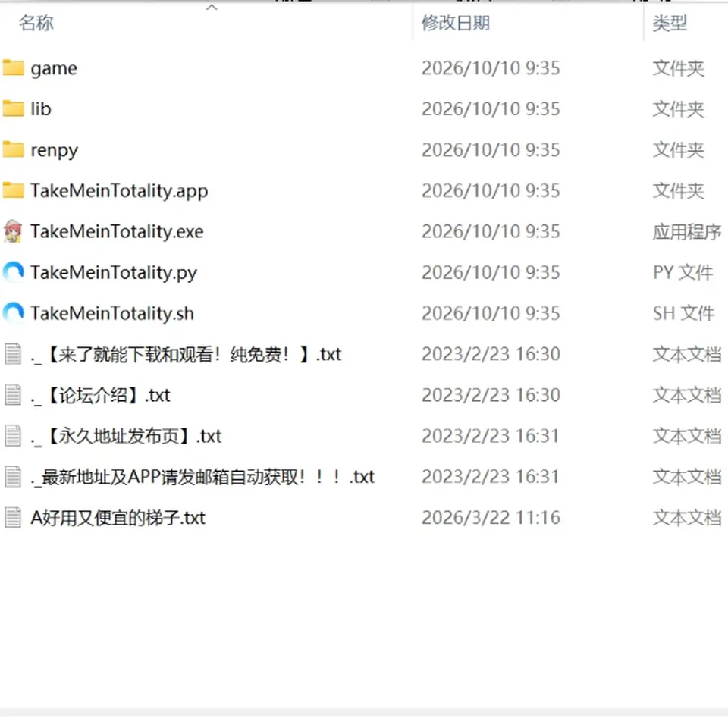Click the icon of A好用又便宜的梯子.txt
728x718 pixels.
coord(13,518)
